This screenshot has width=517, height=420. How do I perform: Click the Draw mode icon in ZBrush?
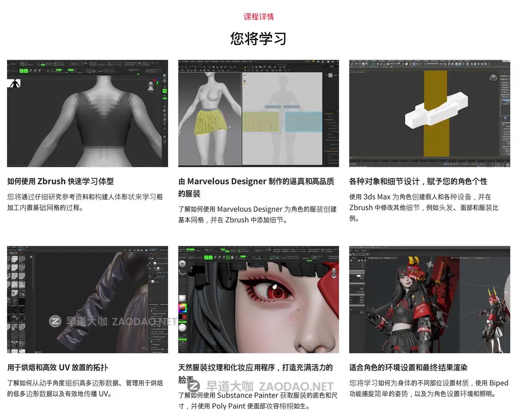26,71
